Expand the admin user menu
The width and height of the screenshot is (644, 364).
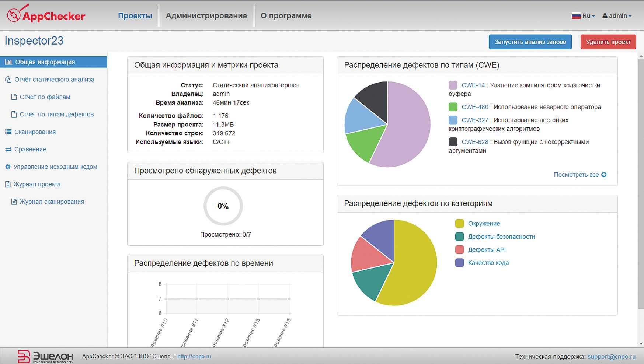[617, 16]
